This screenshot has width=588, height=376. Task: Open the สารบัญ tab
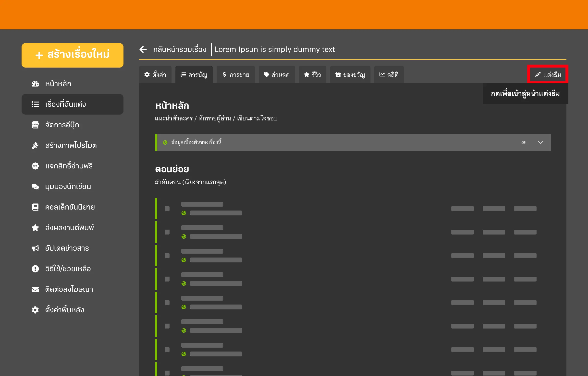[194, 75]
